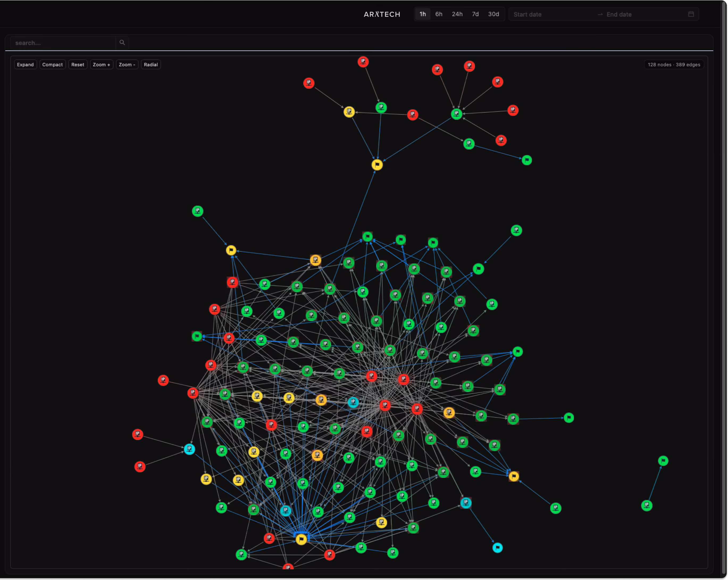Click yellow flag node targeted by upper-left green IP
Image resolution: width=728 pixels, height=580 pixels.
tap(231, 250)
